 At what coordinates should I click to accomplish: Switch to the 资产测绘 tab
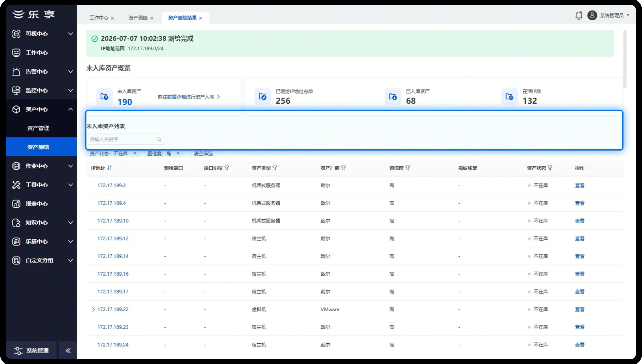click(x=138, y=18)
